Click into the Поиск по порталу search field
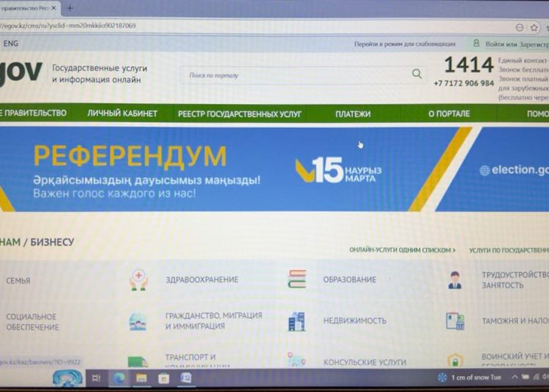Viewport: 549px width, 392px height. (x=293, y=75)
